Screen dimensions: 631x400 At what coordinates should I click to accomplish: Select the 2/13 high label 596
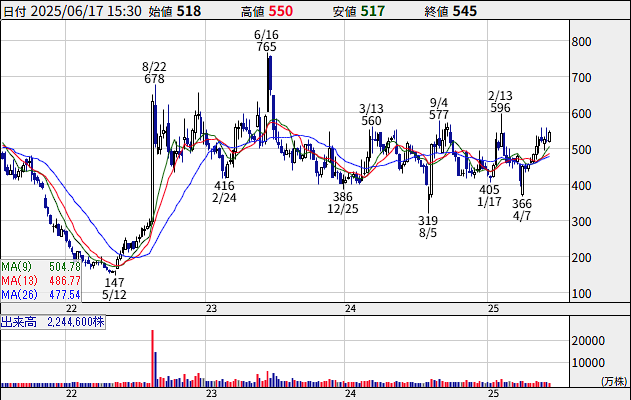pyautogui.click(x=500, y=108)
